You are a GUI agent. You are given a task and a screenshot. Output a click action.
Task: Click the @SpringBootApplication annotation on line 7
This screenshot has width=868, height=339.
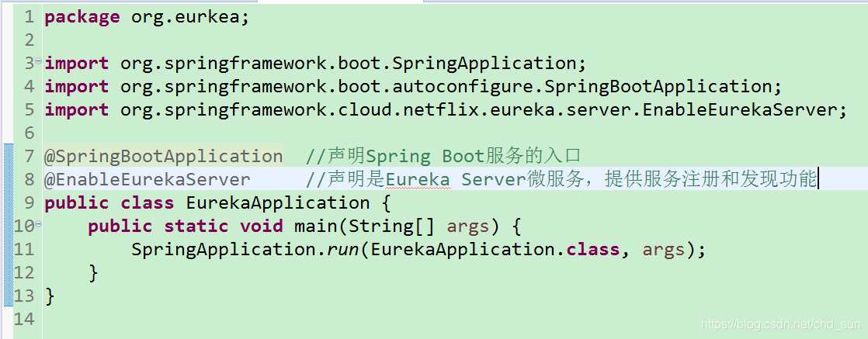point(163,157)
